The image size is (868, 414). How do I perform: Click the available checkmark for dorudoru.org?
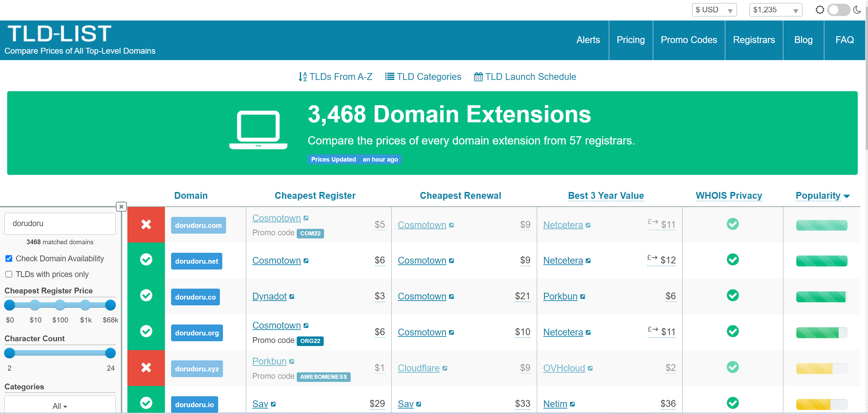click(x=146, y=331)
